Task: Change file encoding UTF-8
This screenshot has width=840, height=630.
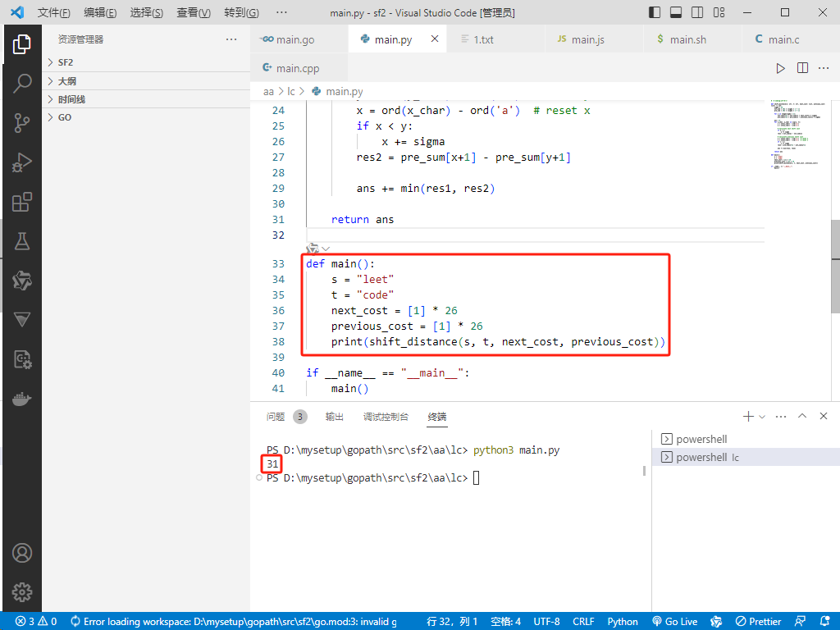Action: point(546,622)
